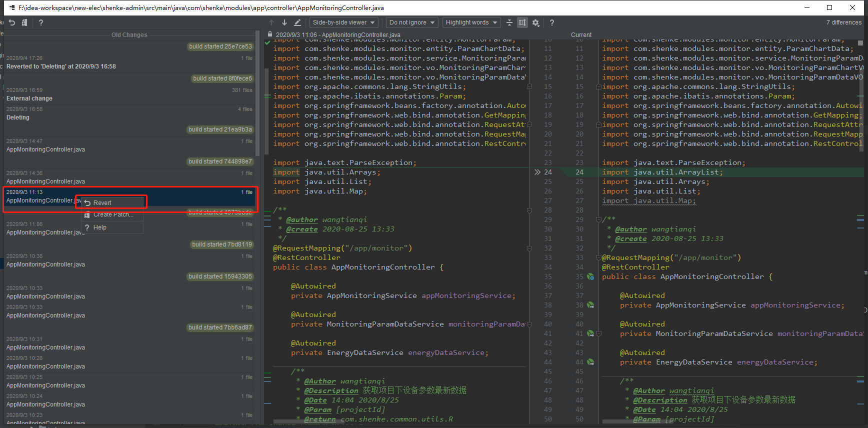Click the Help question mark icon in the menu
Viewport: 868px width, 428px height.
(x=87, y=227)
